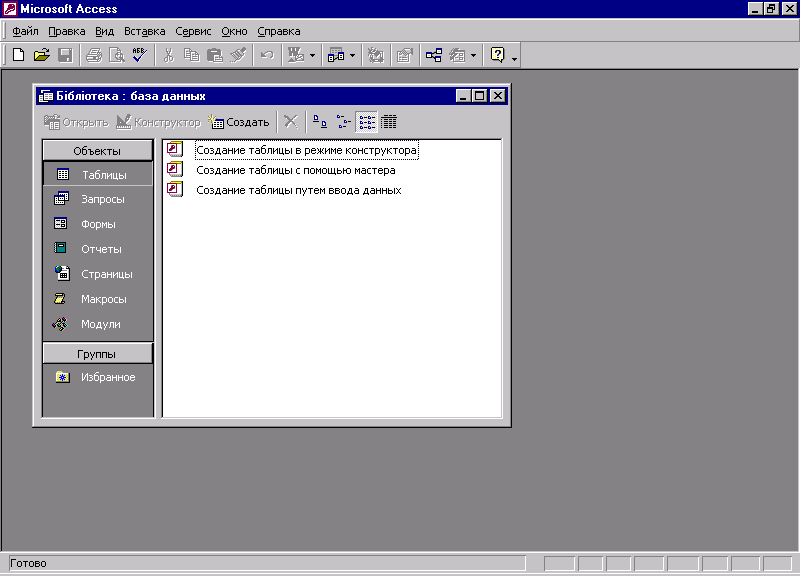Click the shortcut icon beside мастера entry
Screen dimensions: 800x576
[175, 169]
